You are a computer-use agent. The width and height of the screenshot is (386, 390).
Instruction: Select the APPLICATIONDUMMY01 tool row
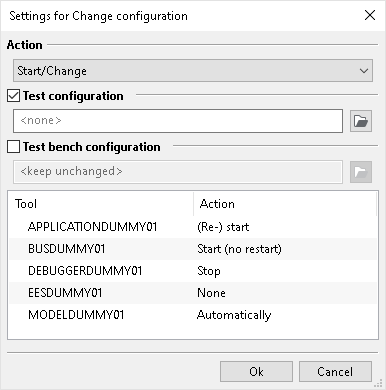coord(193,227)
